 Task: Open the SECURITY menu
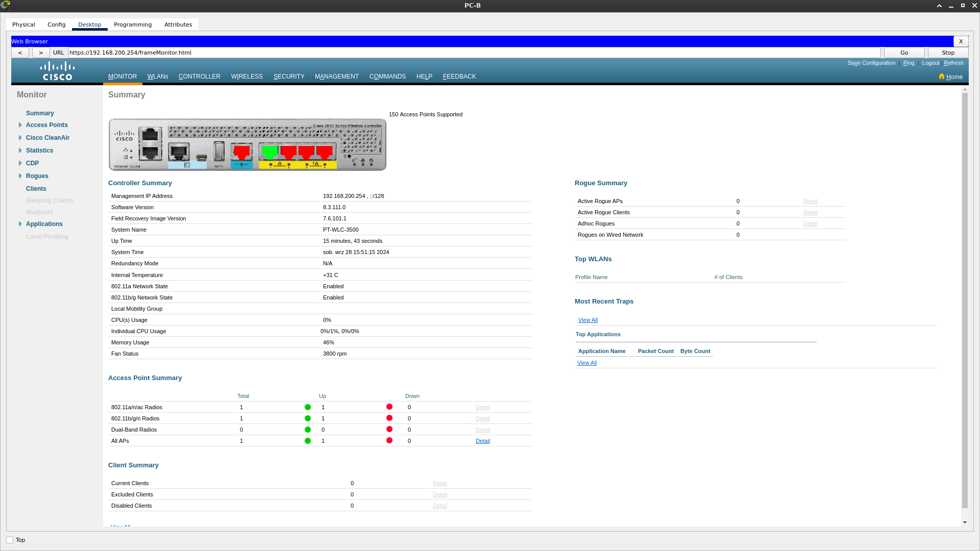tap(289, 77)
